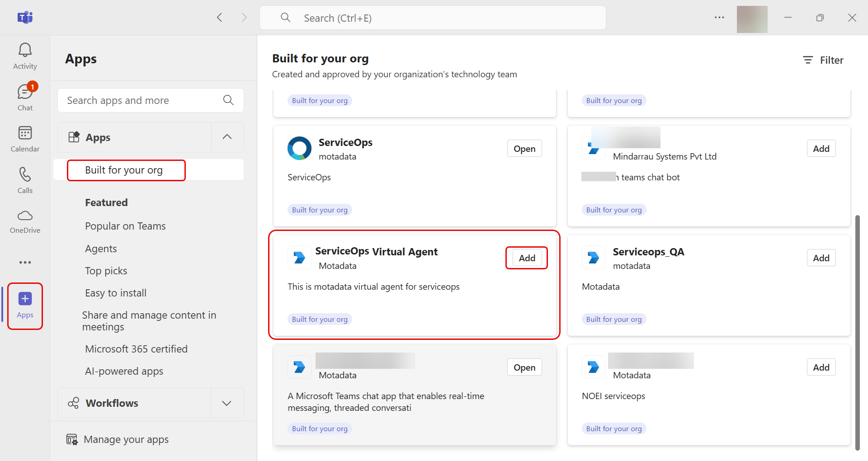Click the Microsoft Teams logo
The image size is (868, 461).
tap(25, 18)
